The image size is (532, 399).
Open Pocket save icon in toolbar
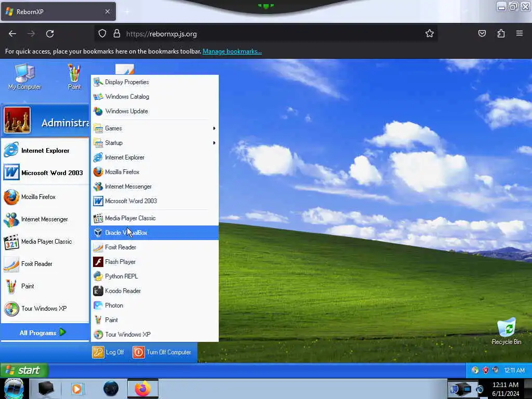click(482, 33)
